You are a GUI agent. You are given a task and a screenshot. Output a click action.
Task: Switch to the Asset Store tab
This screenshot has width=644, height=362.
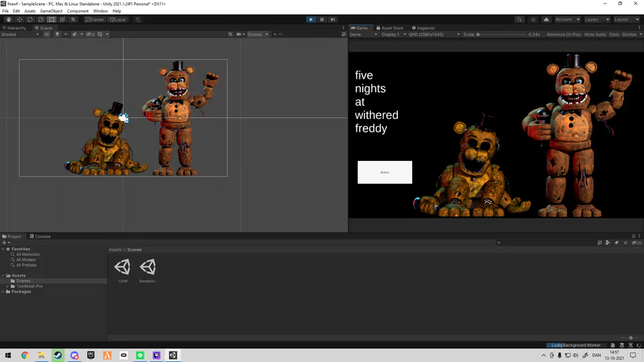pos(390,28)
